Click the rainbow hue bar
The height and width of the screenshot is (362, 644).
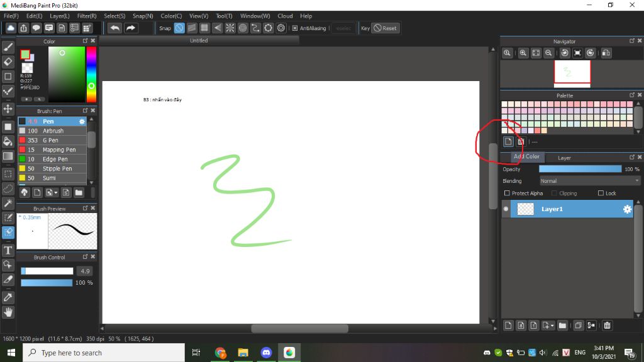(91, 74)
